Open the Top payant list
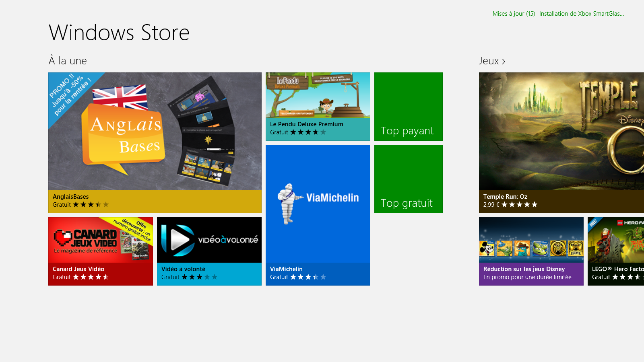 [x=409, y=107]
